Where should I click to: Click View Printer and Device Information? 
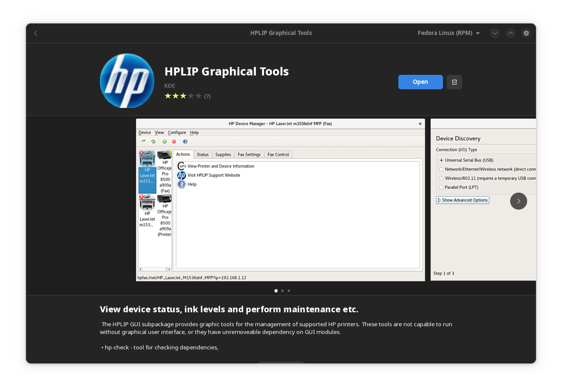pyautogui.click(x=216, y=166)
